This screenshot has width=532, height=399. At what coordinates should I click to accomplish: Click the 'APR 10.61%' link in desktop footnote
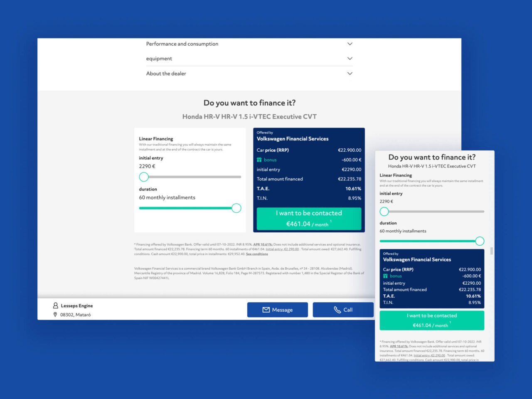[263, 244]
